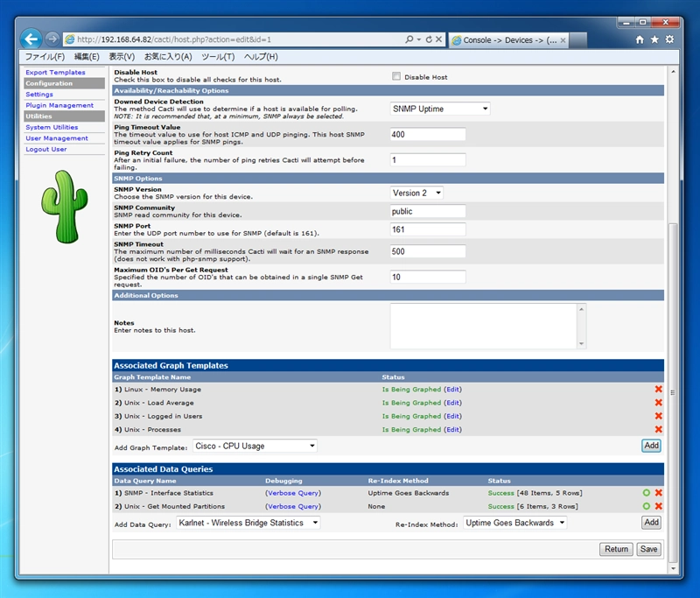This screenshot has width=700, height=598.
Task: Open System Utilities link
Action: coord(52,127)
